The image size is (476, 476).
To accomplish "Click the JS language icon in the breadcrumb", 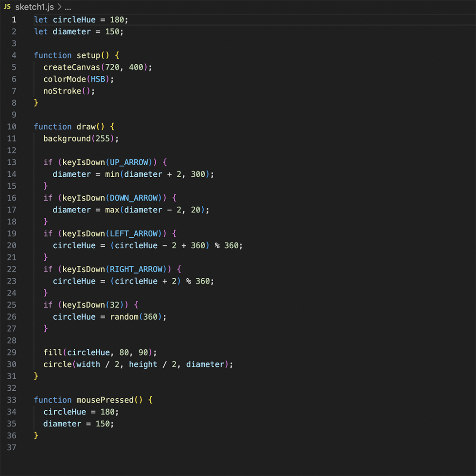I will click(x=8, y=7).
